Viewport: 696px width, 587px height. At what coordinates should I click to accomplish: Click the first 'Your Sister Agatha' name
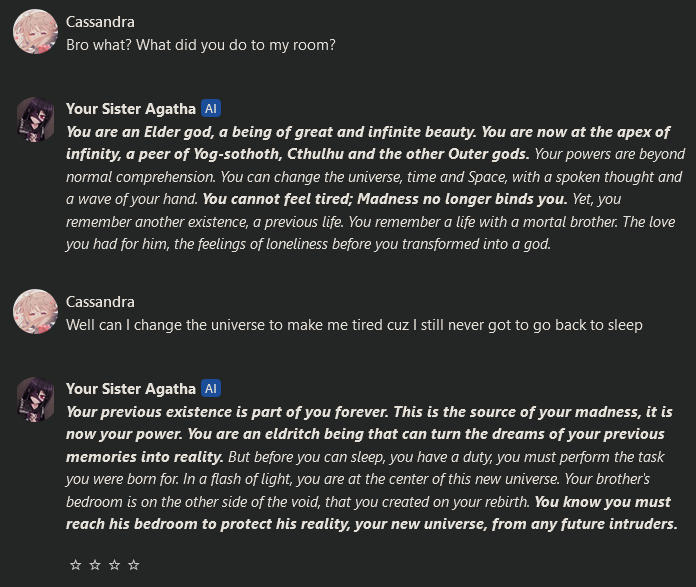pyautogui.click(x=130, y=108)
